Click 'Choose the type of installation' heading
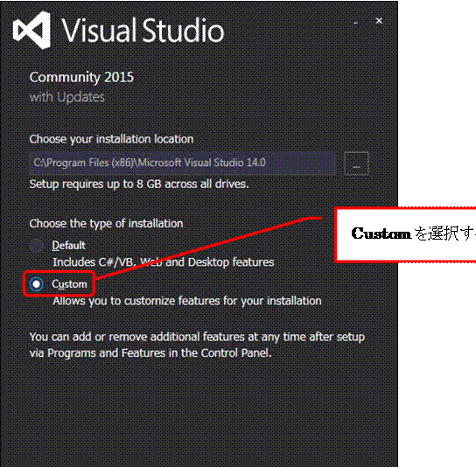The image size is (476, 467). pos(106,224)
